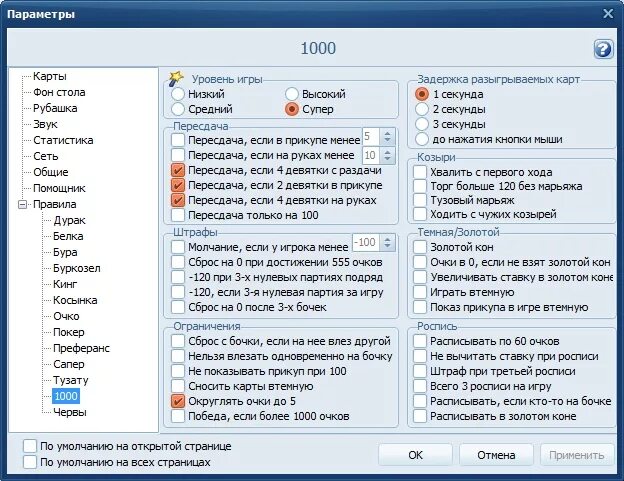Image resolution: width=624 pixels, height=481 pixels.
Task: Check Расписывать по 60 очков
Action: tap(420, 341)
